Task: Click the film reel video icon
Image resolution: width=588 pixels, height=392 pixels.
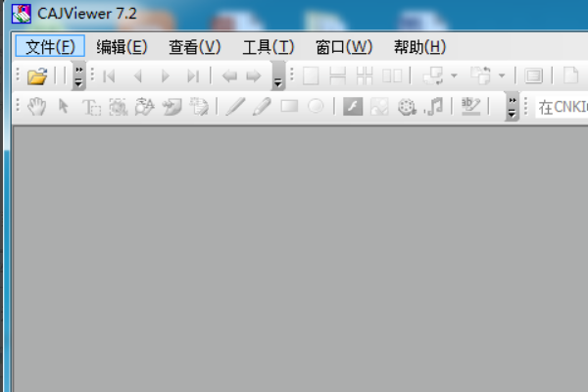Action: click(x=407, y=107)
